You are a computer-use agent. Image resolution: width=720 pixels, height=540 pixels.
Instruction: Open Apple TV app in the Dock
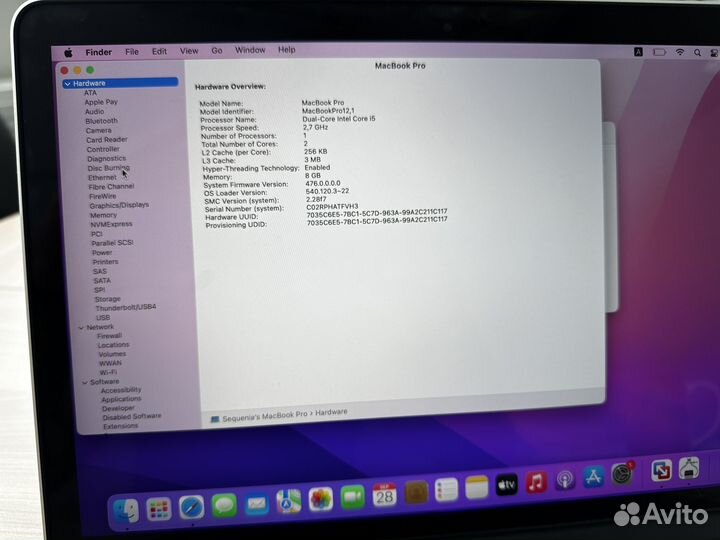(506, 485)
